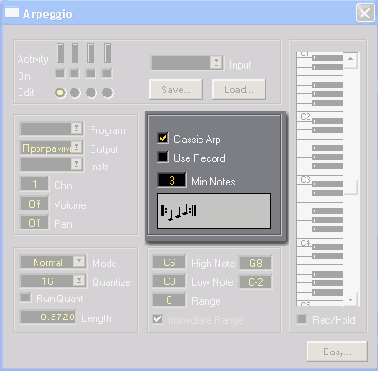Enable the Rec/Hold checkbox
This screenshot has height=371, width=378.
point(302,319)
